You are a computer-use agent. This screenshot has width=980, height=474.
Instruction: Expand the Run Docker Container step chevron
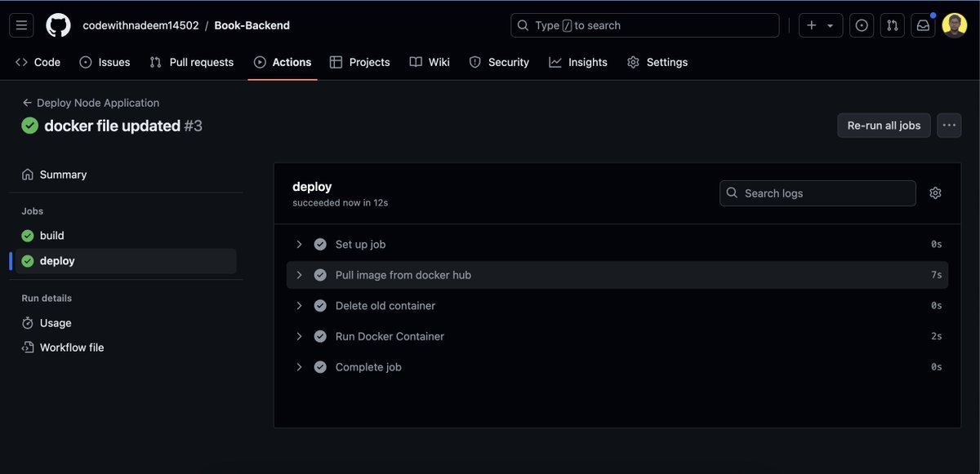pos(299,336)
